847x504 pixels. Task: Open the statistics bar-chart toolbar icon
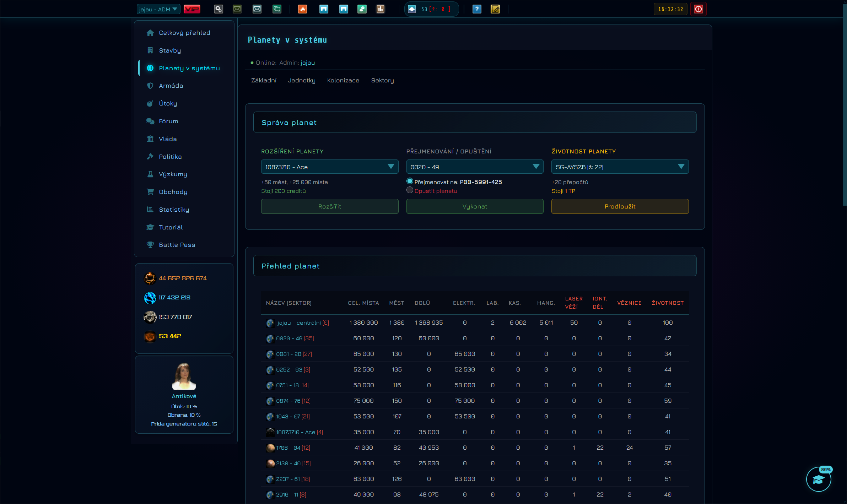pos(381,9)
